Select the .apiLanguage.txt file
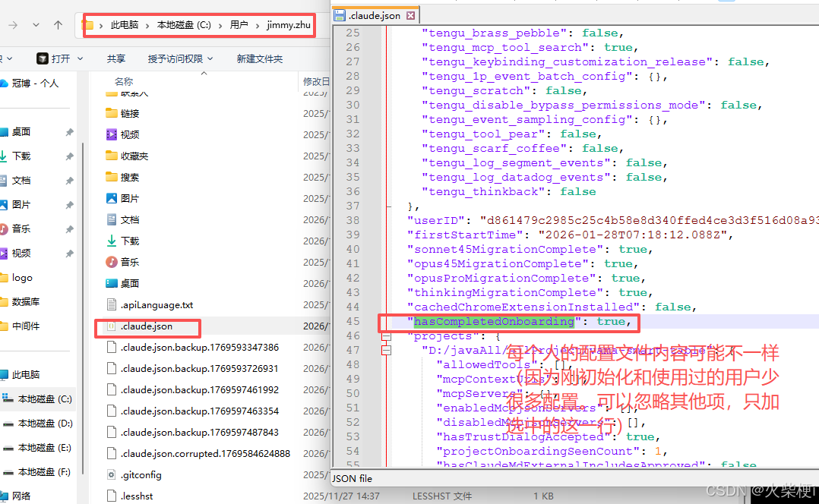 (157, 304)
